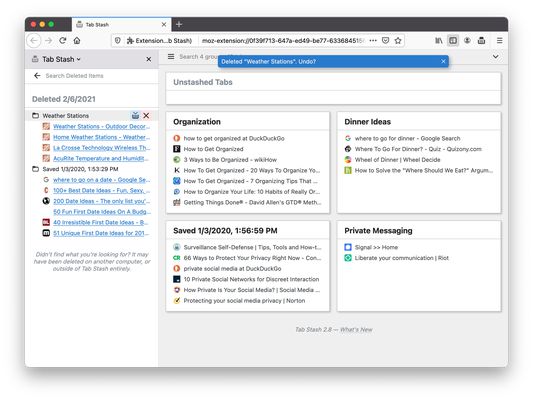Click the Extension (Tab Stash) identity label
This screenshot has height=400, width=533.
pos(159,40)
